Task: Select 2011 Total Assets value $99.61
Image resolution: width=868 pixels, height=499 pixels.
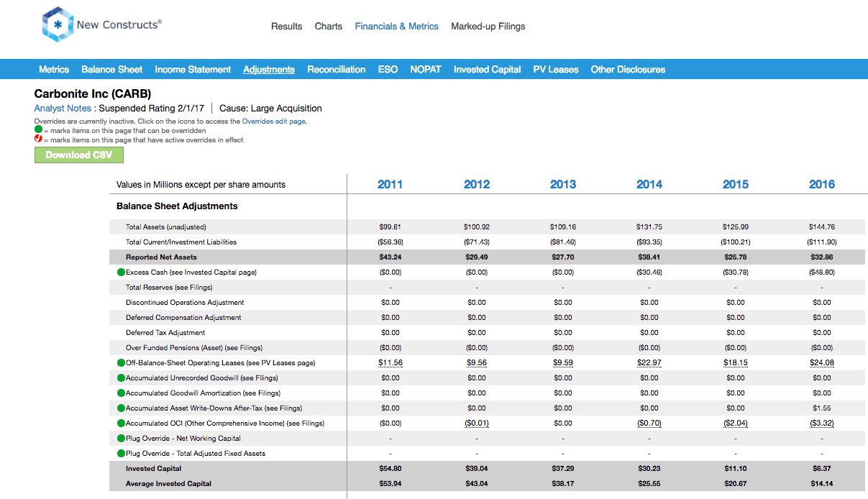Action: (390, 227)
